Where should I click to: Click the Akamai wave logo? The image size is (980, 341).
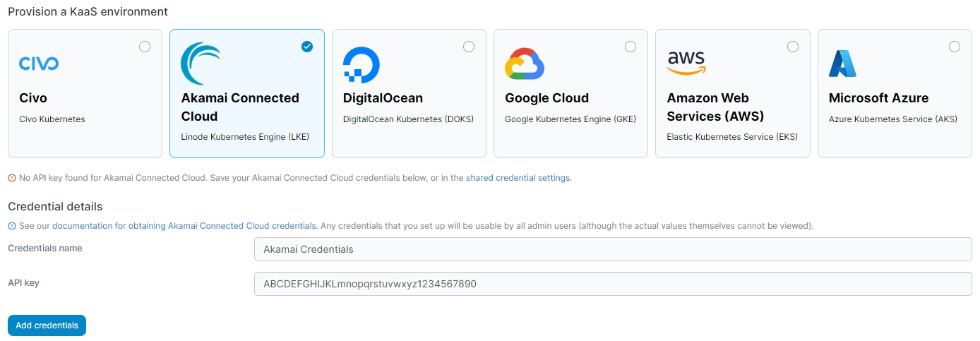coord(201,64)
